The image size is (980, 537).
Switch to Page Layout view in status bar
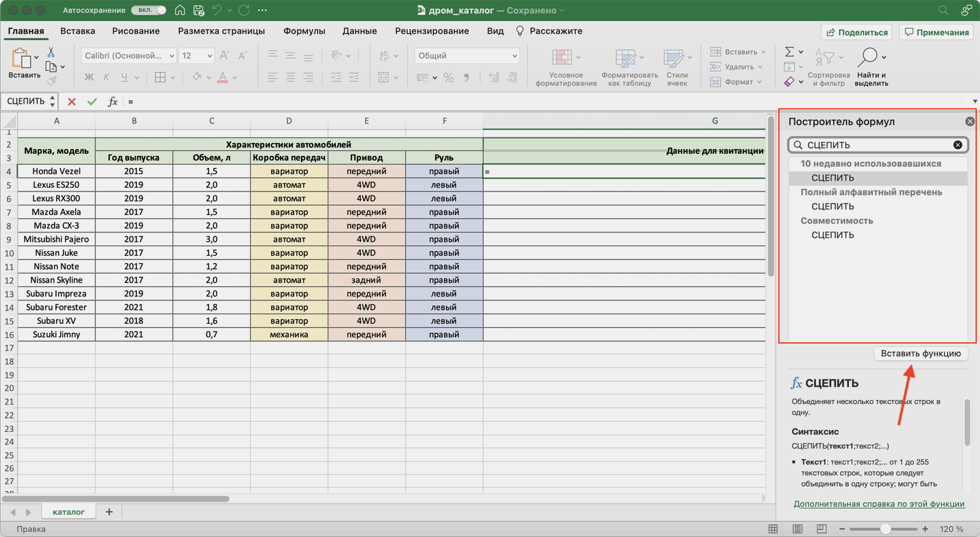797,529
